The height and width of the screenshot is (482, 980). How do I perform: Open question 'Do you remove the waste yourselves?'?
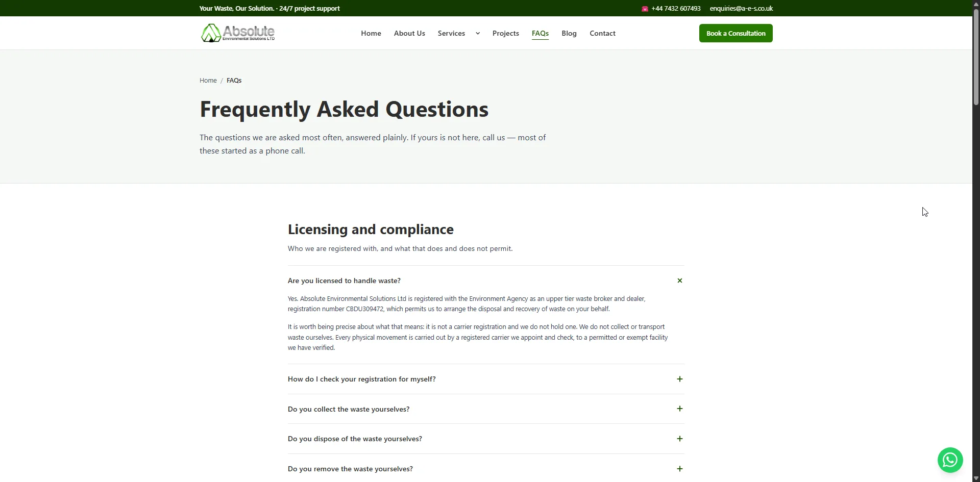pos(486,469)
